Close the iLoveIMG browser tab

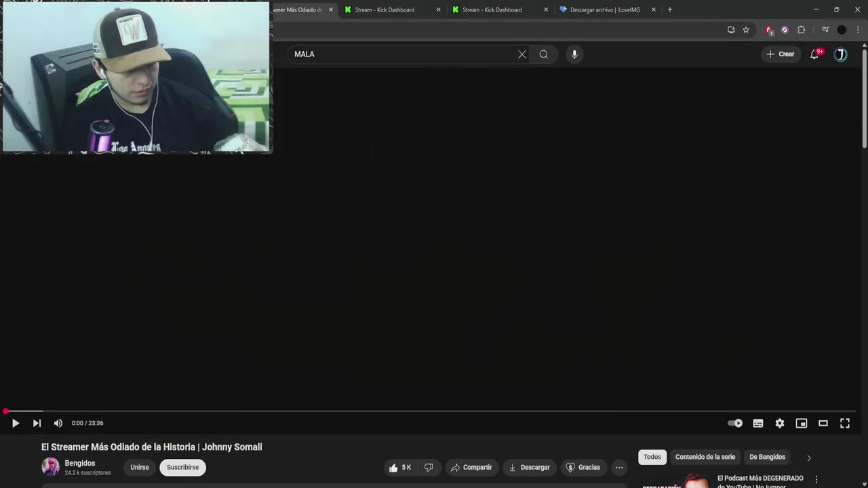654,9
